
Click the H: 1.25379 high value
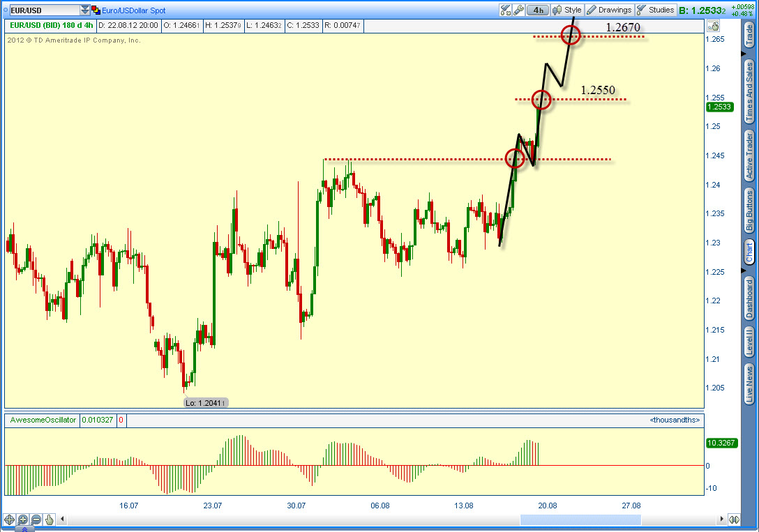pyautogui.click(x=223, y=26)
